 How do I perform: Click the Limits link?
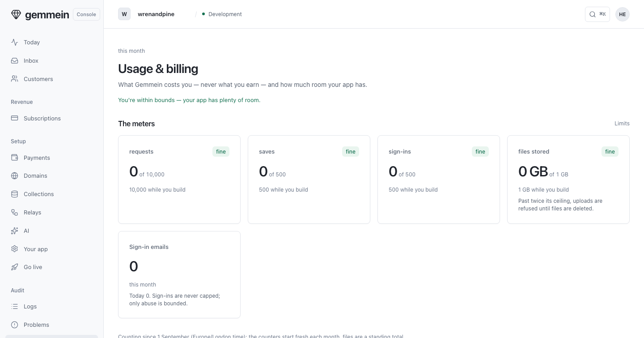pos(622,123)
